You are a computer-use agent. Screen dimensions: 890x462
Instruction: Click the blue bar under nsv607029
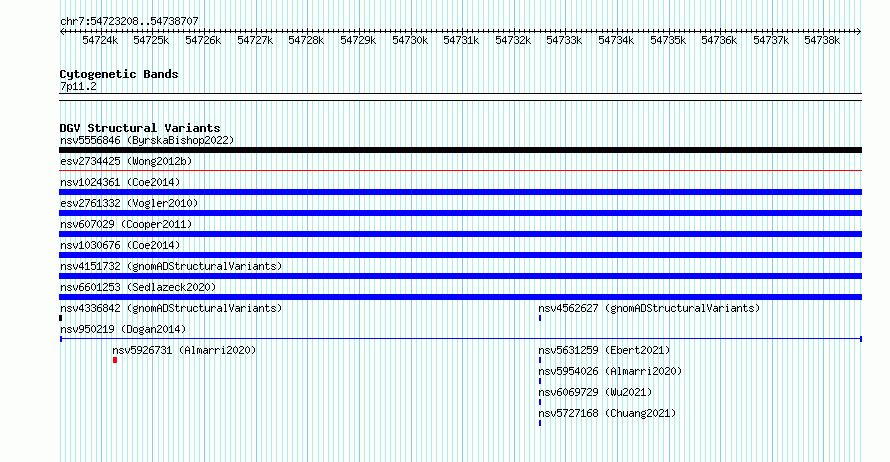(x=460, y=234)
